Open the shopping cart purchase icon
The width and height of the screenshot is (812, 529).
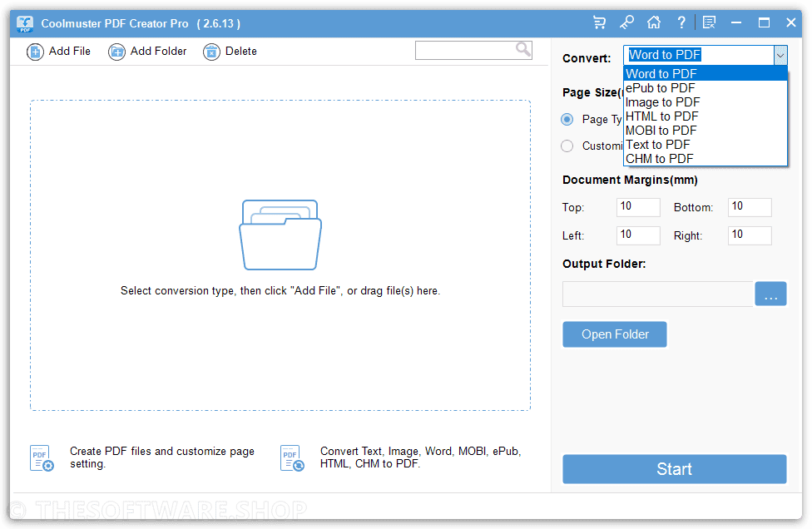pos(599,22)
